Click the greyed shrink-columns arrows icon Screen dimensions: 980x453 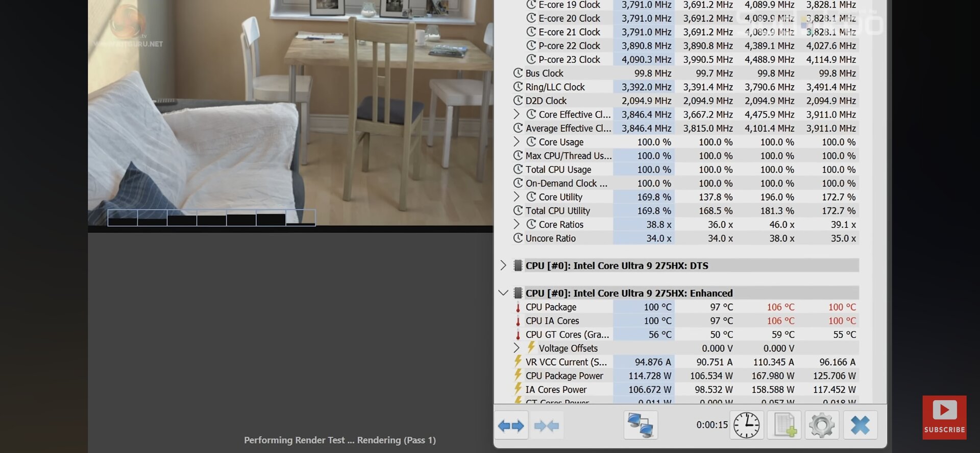[546, 425]
